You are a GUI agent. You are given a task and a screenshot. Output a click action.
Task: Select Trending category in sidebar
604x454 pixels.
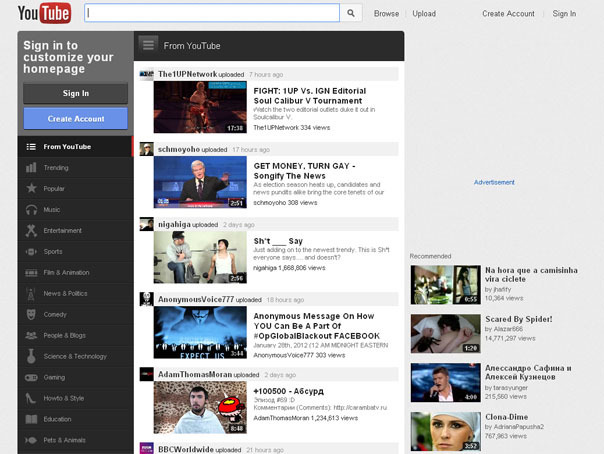pos(76,168)
